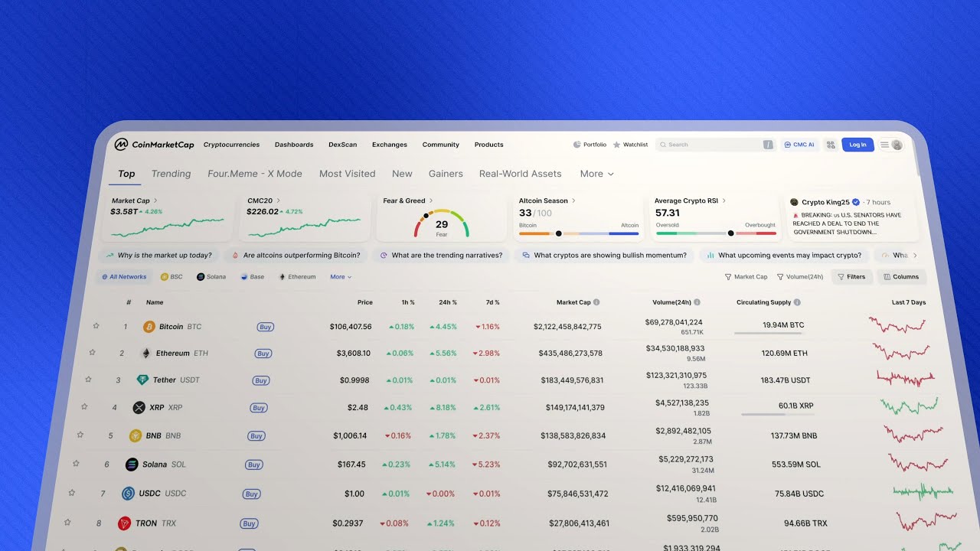The image size is (980, 551).
Task: Open the CMC20 card chevron
Action: coord(279,201)
